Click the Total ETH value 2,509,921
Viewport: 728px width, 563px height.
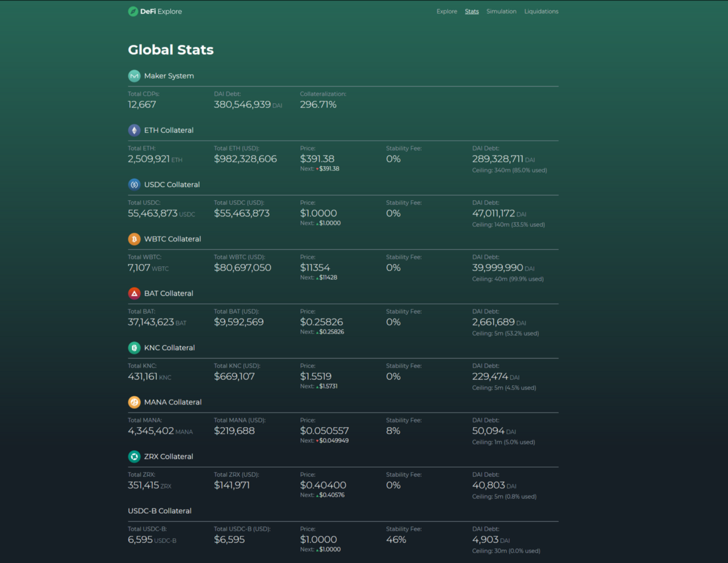pyautogui.click(x=149, y=159)
